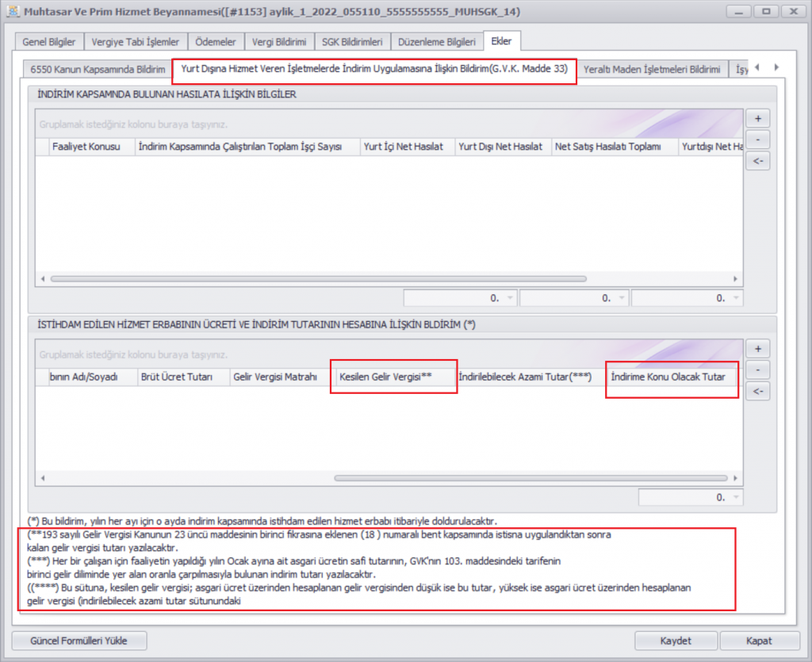This screenshot has height=662, width=812.
Task: Switch to the Genel Bilgiler tab
Action: point(51,42)
